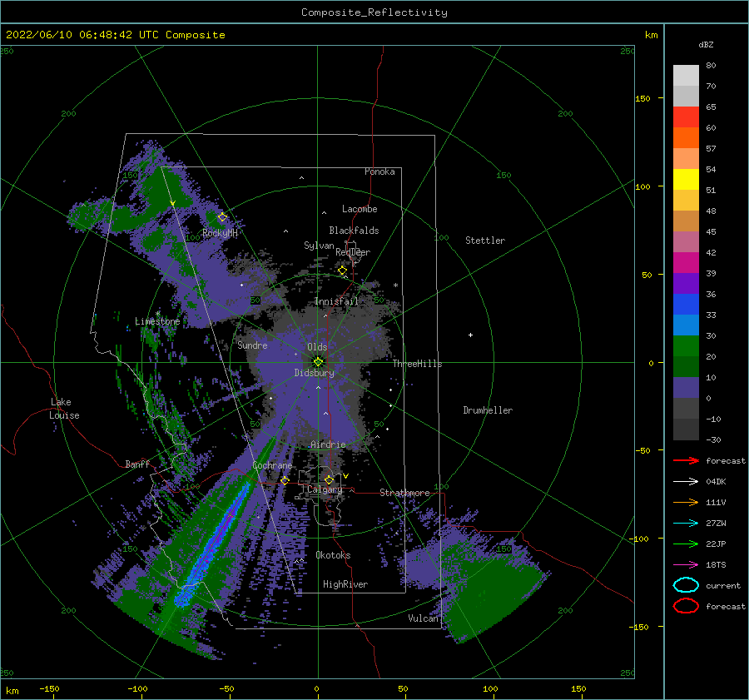Pick the red 60–65 dBZ color swatch
This screenshot has width=749, height=700.
pyautogui.click(x=686, y=117)
